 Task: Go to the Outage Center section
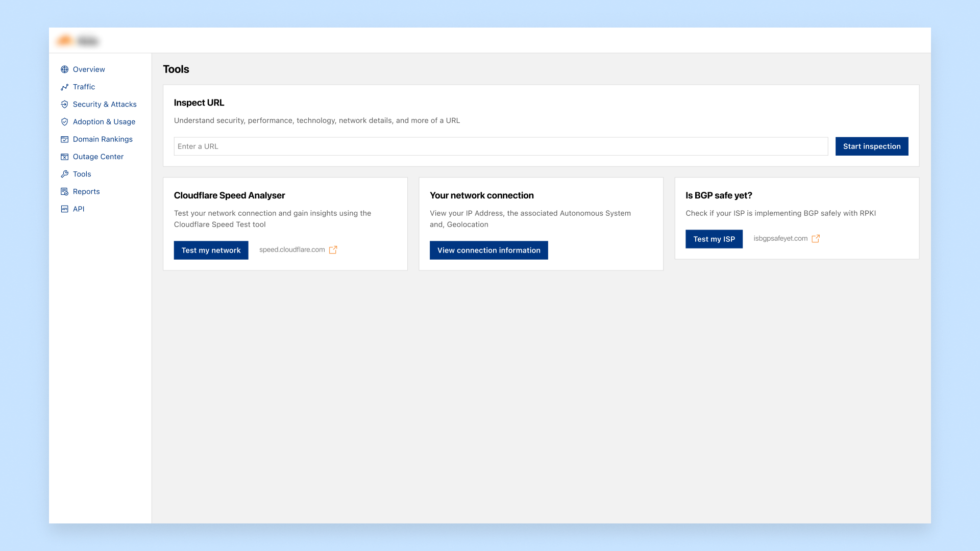click(x=98, y=157)
